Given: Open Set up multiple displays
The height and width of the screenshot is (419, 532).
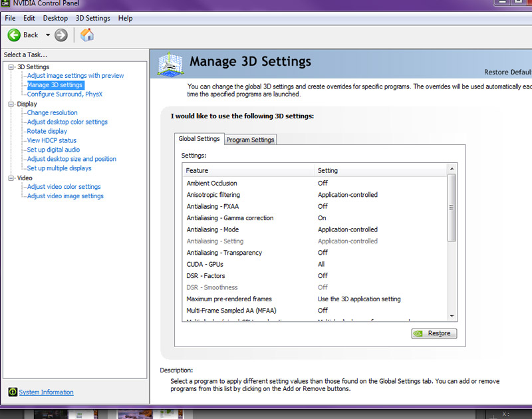Looking at the screenshot, I should point(59,168).
